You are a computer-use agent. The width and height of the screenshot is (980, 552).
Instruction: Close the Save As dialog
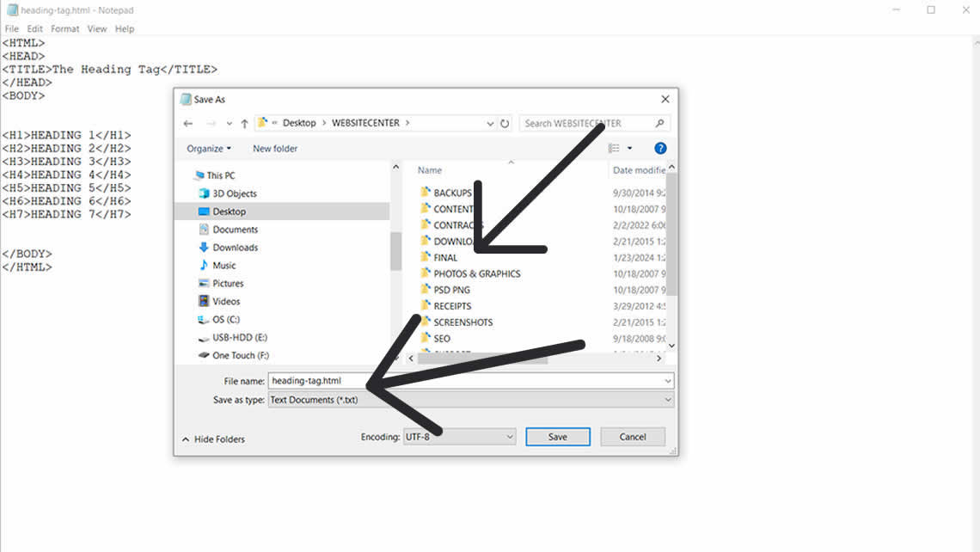tap(665, 100)
